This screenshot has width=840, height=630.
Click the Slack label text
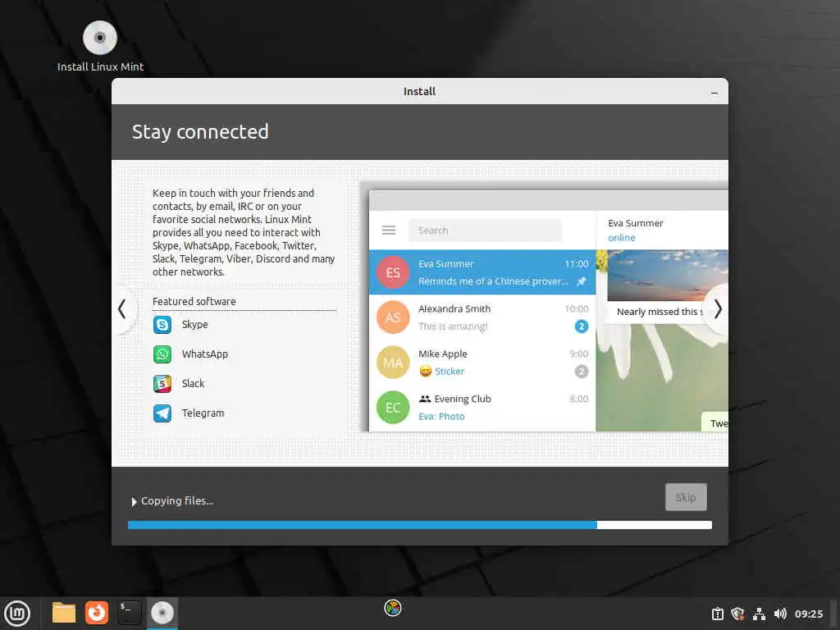[193, 384]
